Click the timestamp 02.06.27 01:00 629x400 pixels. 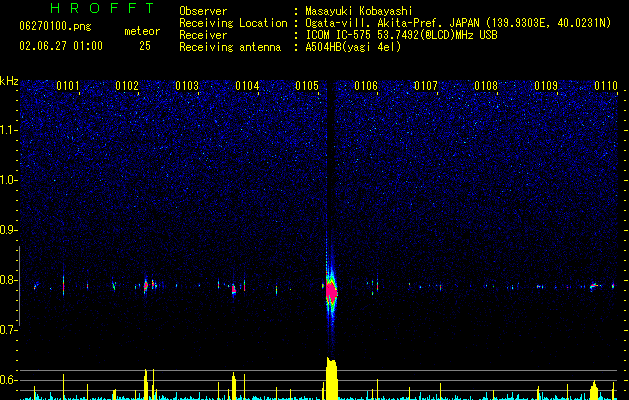[61, 46]
